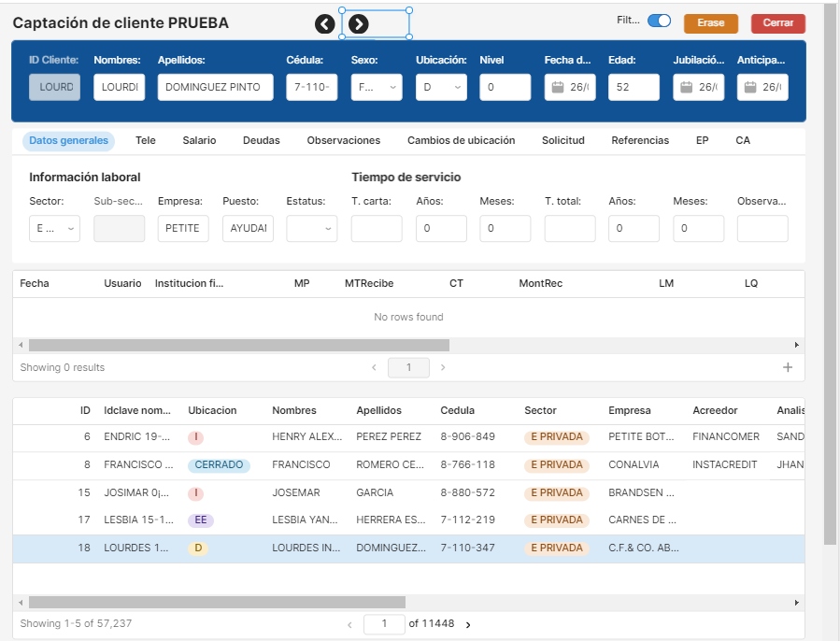Select the Observaciones tab

point(343,140)
